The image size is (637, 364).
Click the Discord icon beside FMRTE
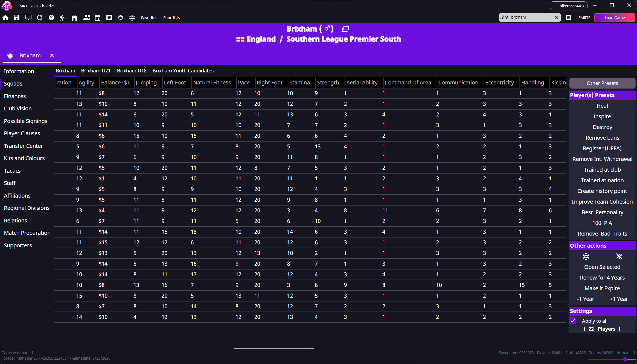pyautogui.click(x=569, y=18)
